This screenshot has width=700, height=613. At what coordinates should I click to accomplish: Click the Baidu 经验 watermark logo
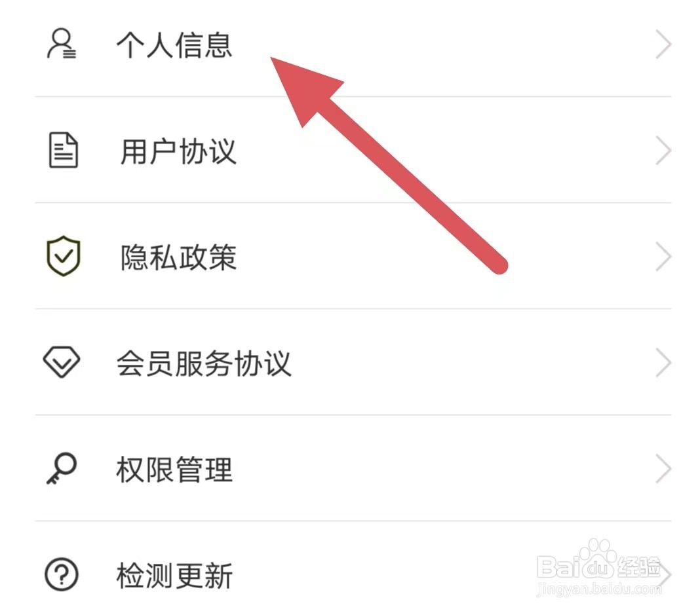click(599, 568)
